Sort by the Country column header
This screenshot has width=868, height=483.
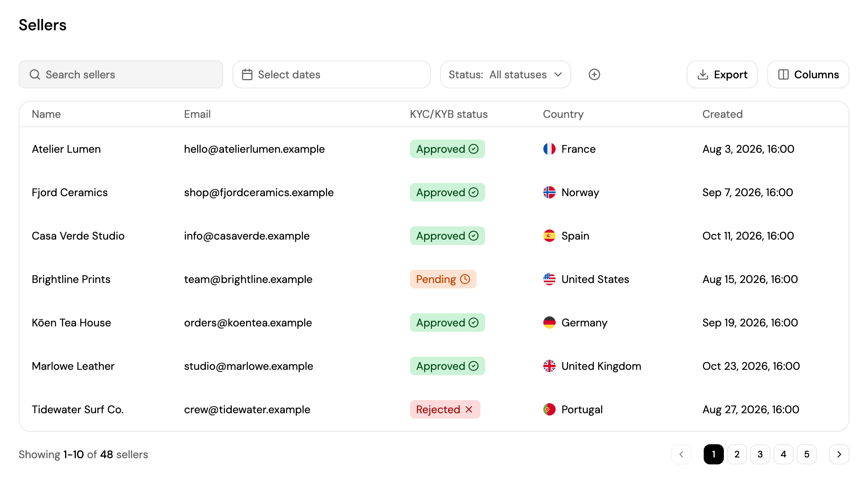tap(563, 114)
